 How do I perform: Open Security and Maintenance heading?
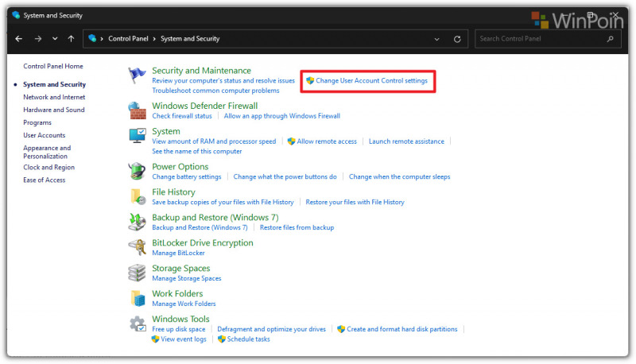[x=202, y=71]
